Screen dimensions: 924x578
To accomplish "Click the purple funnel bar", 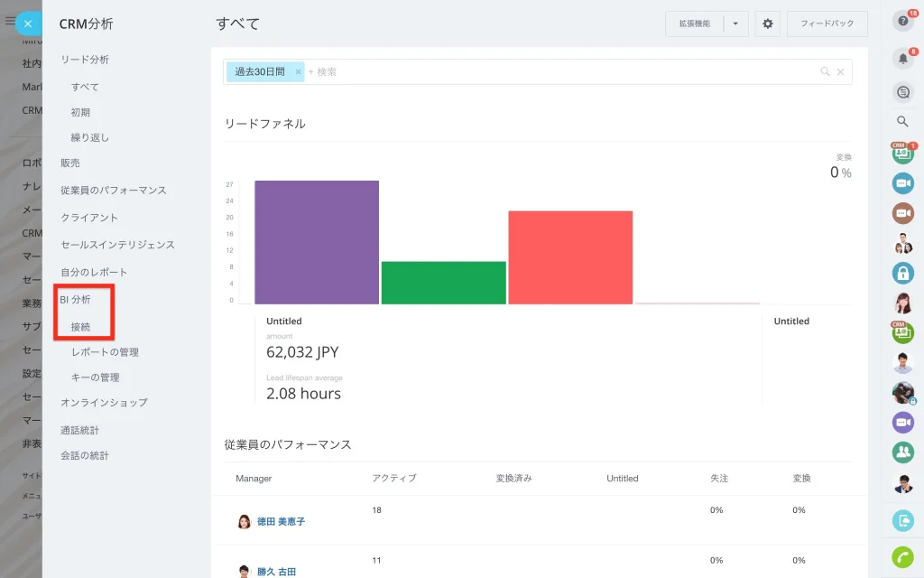I will pyautogui.click(x=317, y=242).
